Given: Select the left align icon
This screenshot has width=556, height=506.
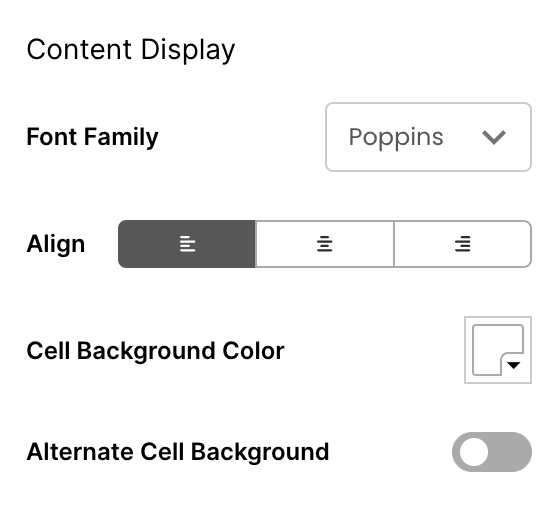Looking at the screenshot, I should (187, 244).
